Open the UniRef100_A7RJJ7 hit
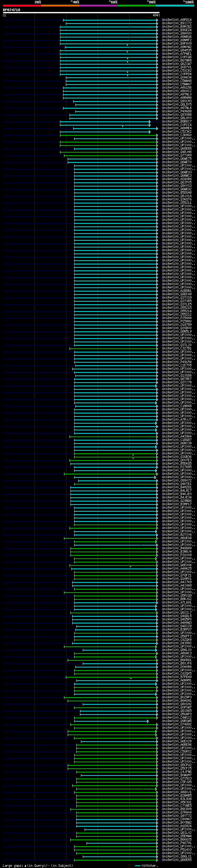The image size is (197, 868). (177, 419)
